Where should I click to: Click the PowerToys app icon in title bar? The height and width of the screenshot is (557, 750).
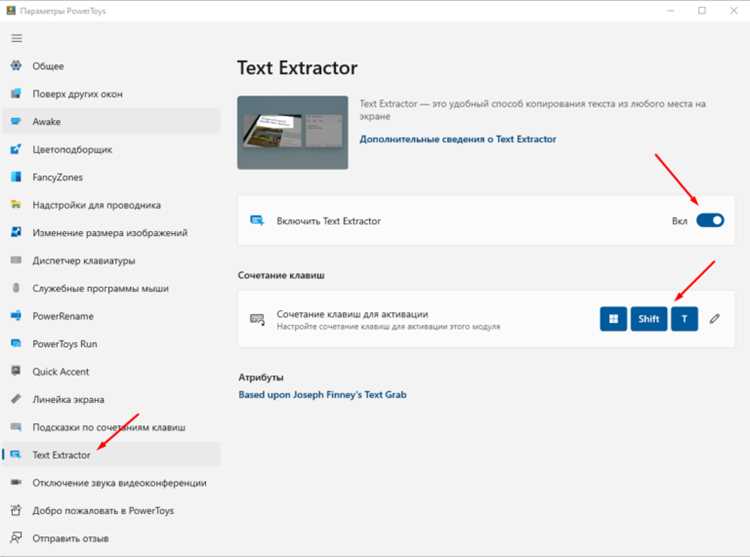click(11, 11)
